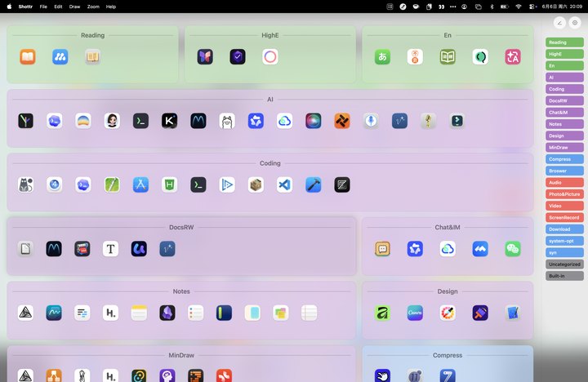Screen dimensions: 588x382
Task: Open the green pen editor app in Coding
Action: tap(112, 184)
